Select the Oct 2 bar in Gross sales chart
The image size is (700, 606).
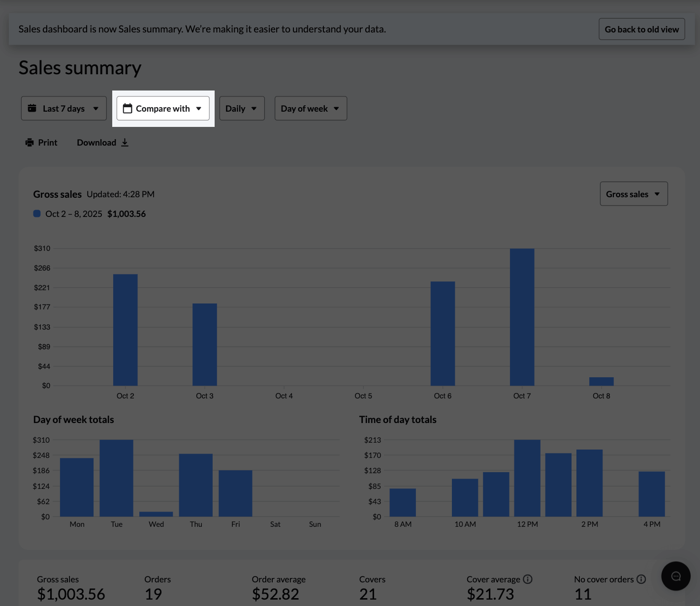[x=126, y=330]
